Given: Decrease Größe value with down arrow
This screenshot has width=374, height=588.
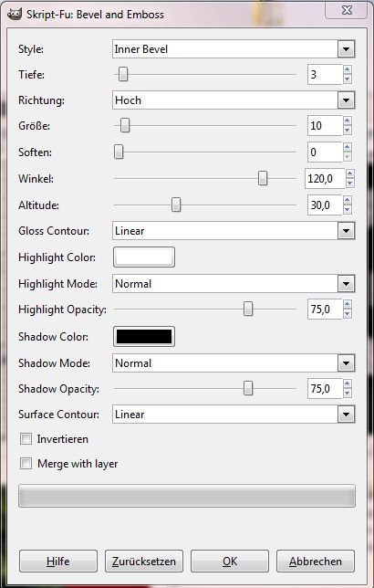Looking at the screenshot, I should click(x=348, y=131).
